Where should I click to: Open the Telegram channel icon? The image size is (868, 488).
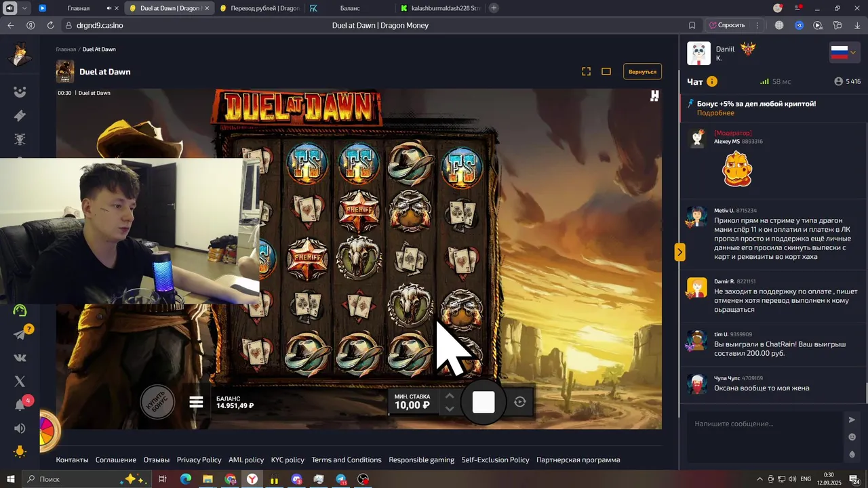click(20, 334)
